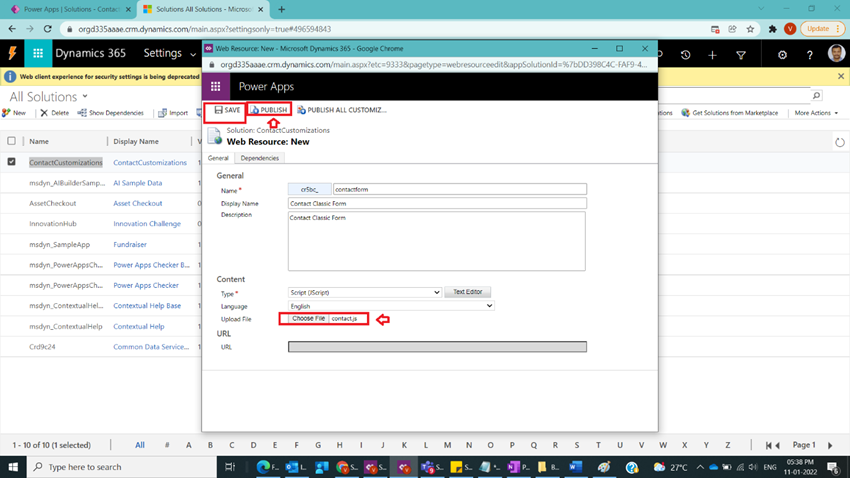The width and height of the screenshot is (850, 478).
Task: Uncheck the ContactCustomizations row checkbox
Action: click(x=11, y=162)
